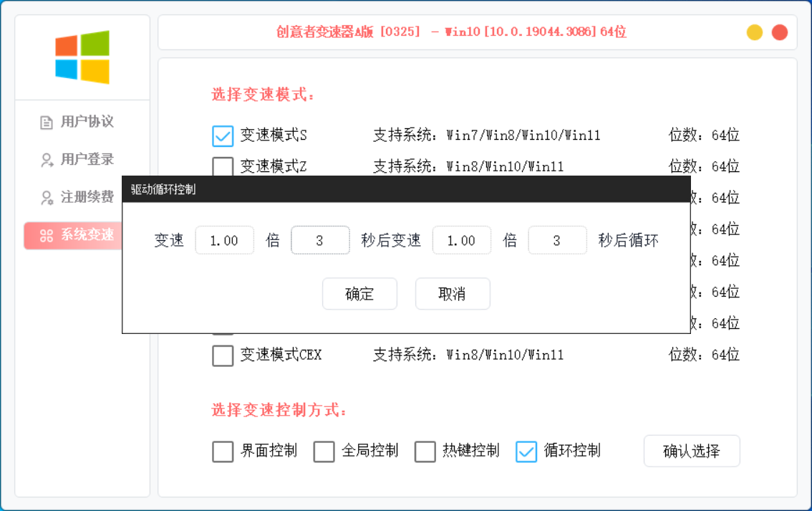Uncheck the 变速模式S checkbox
812x511 pixels.
tap(223, 135)
